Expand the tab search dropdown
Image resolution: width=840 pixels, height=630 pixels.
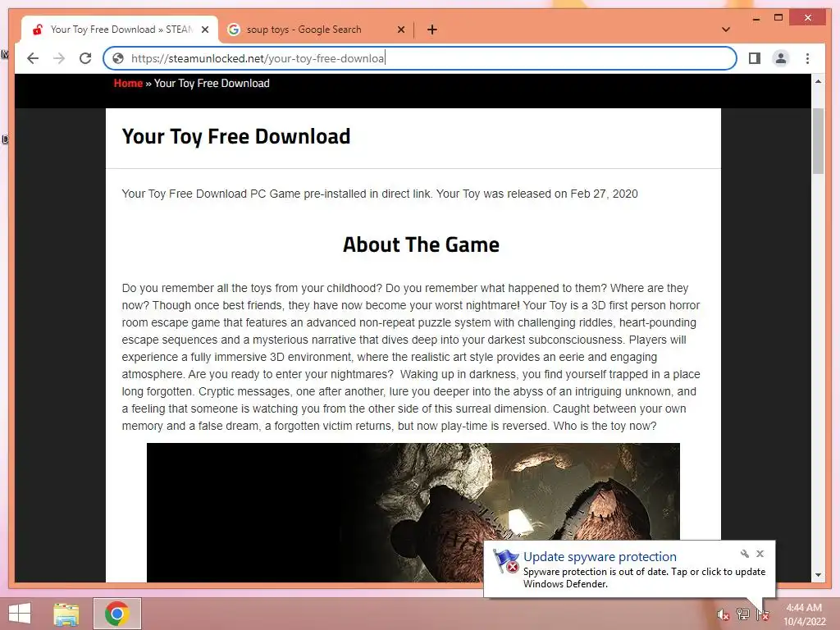pos(726,30)
